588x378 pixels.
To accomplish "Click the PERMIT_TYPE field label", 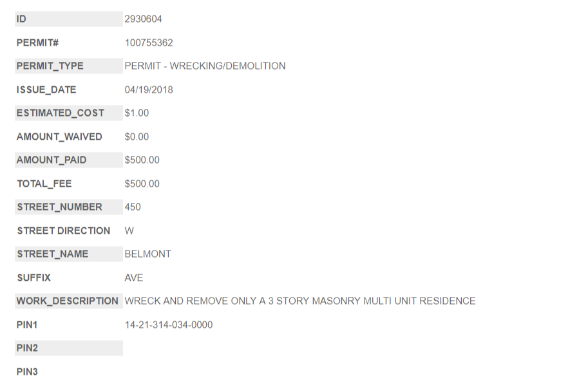I will coord(50,66).
